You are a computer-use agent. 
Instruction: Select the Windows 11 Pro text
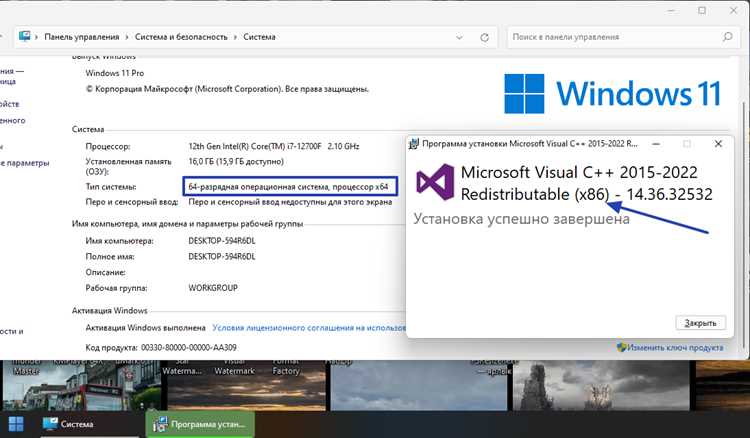(115, 73)
